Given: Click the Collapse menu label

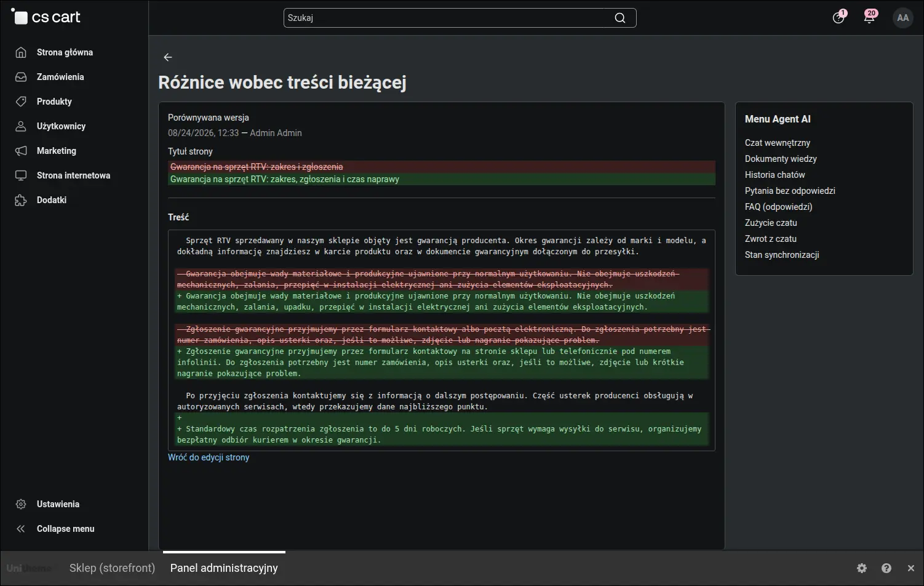Looking at the screenshot, I should pyautogui.click(x=65, y=529).
